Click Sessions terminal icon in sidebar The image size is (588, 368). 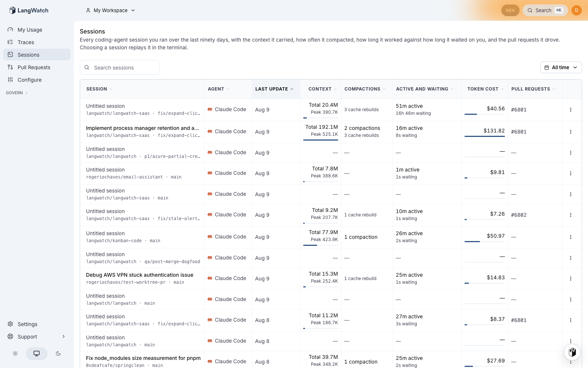(10, 55)
